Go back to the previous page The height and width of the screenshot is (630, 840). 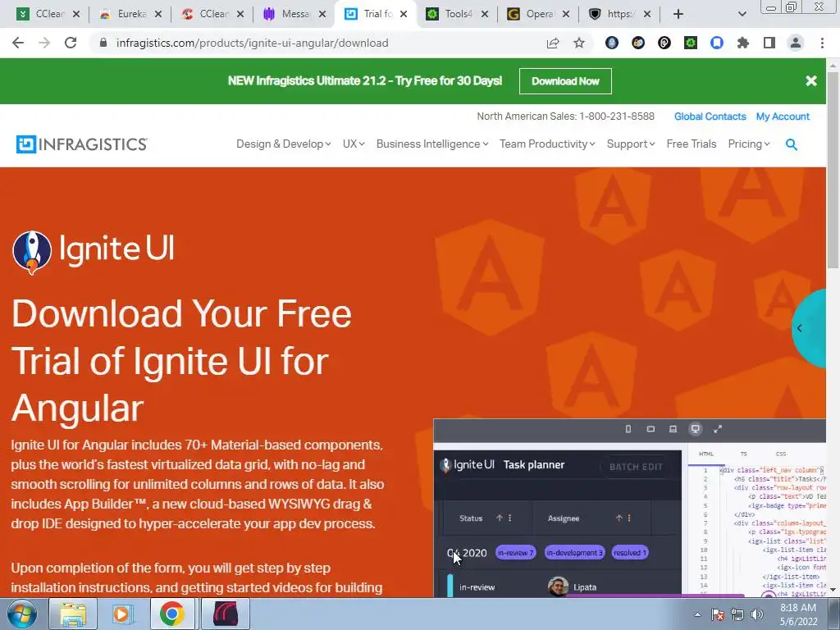coord(18,43)
